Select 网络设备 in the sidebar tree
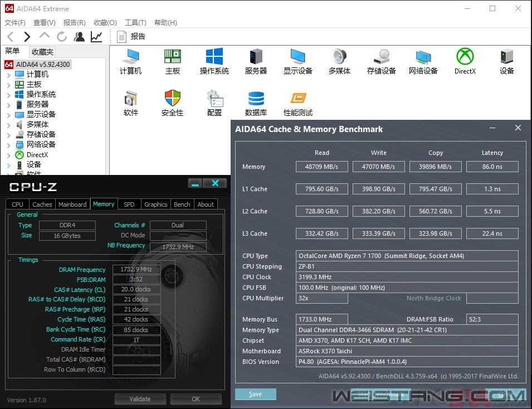This screenshot has height=409, width=532. click(x=41, y=144)
